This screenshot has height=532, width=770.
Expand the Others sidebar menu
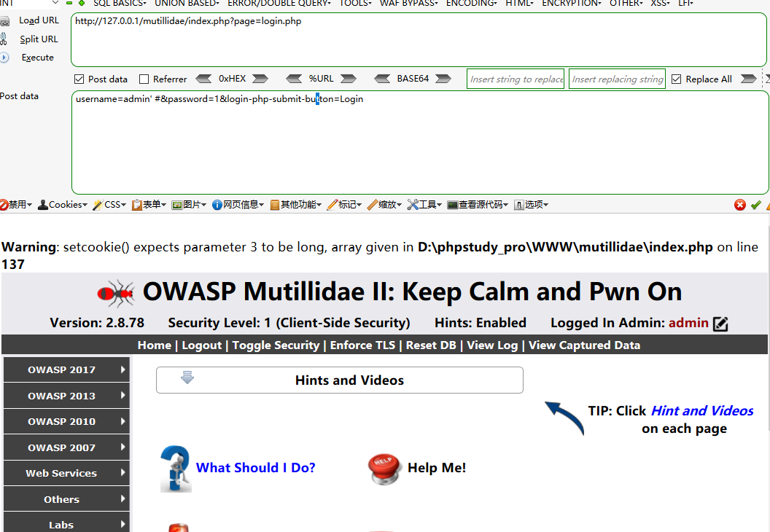coord(66,499)
